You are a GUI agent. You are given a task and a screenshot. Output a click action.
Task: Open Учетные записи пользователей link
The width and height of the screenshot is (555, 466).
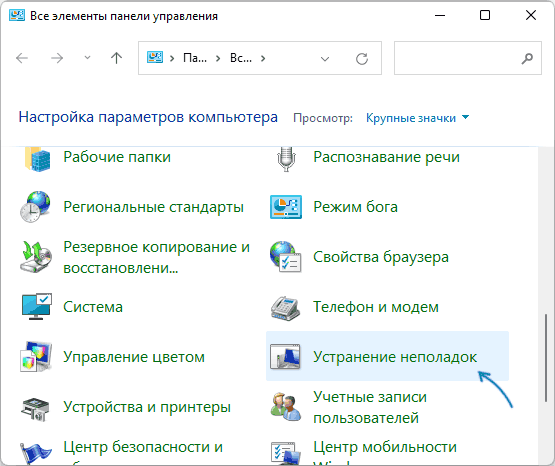370,408
